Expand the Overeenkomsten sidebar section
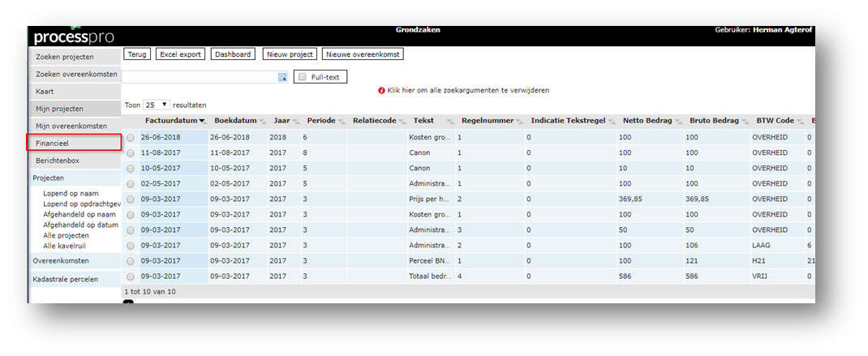 coord(62,261)
